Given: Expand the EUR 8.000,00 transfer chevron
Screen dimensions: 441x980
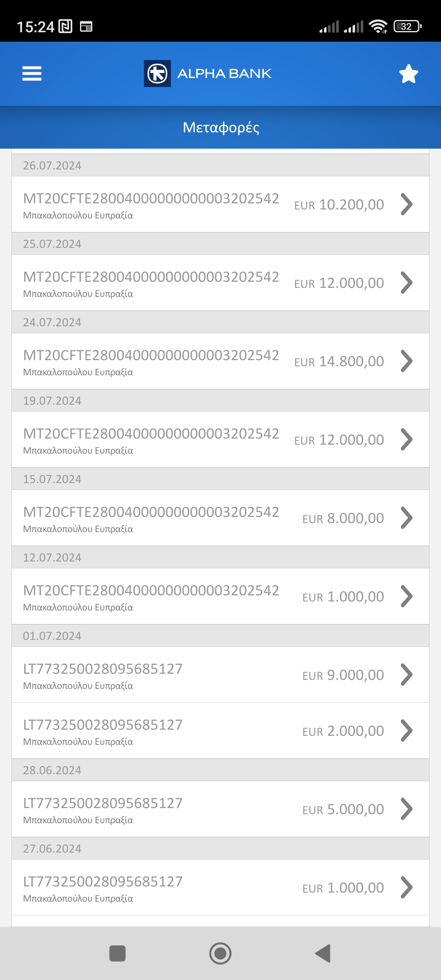Looking at the screenshot, I should click(406, 518).
